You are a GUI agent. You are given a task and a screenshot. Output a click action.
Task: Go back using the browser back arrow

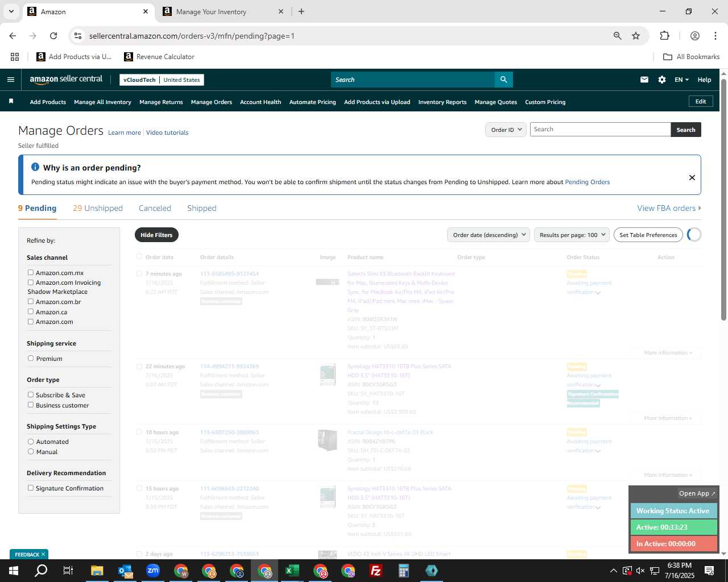13,36
